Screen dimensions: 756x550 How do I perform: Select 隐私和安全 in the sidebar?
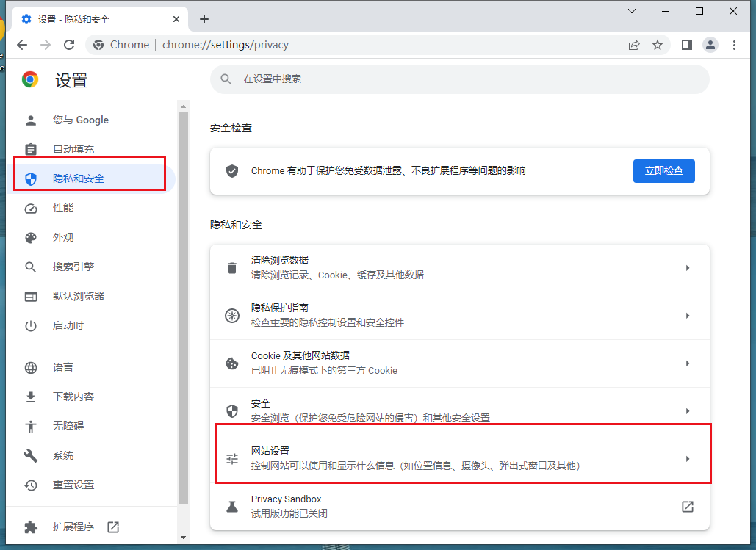[x=92, y=179]
